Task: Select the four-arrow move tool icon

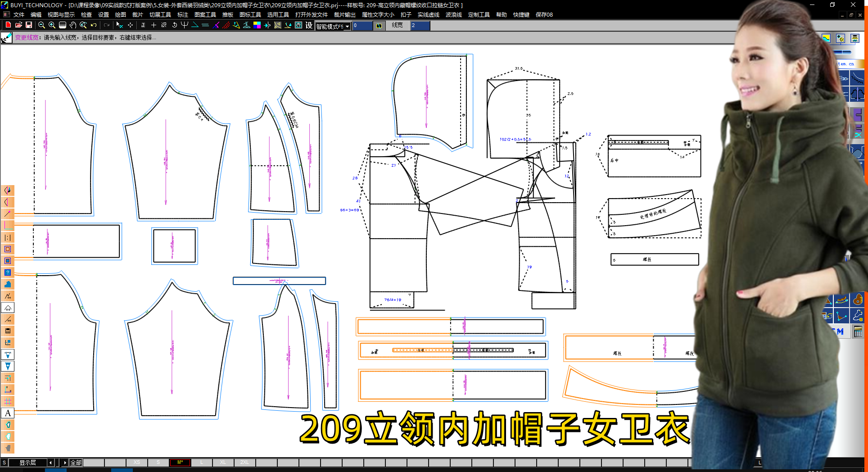Action: [130, 25]
